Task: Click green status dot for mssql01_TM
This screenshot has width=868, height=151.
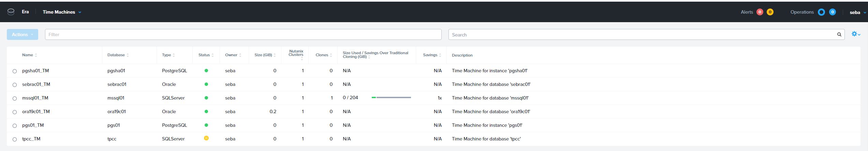Action: tap(206, 98)
